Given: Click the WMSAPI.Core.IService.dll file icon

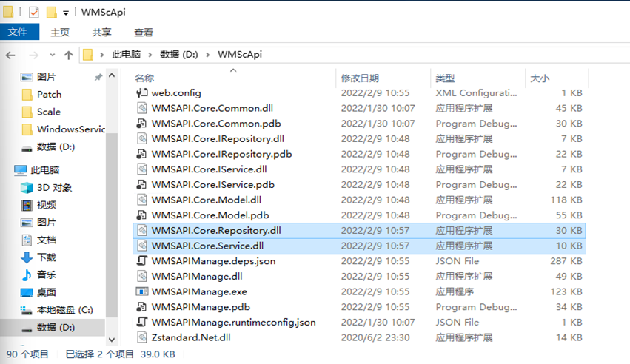Looking at the screenshot, I should [x=142, y=169].
